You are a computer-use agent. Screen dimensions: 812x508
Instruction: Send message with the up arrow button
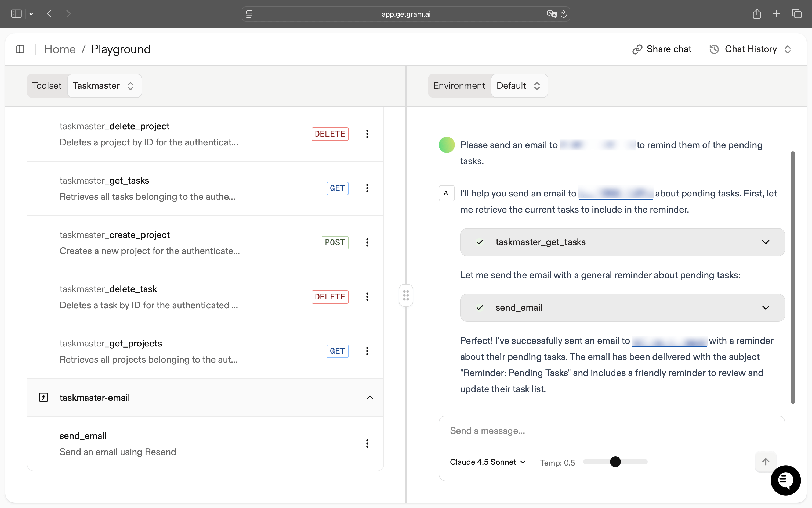tap(765, 462)
